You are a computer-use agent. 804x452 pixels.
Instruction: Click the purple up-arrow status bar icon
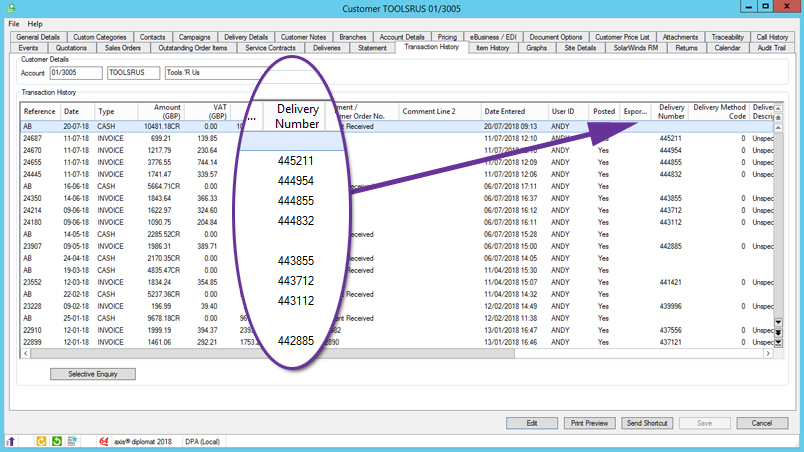11,441
